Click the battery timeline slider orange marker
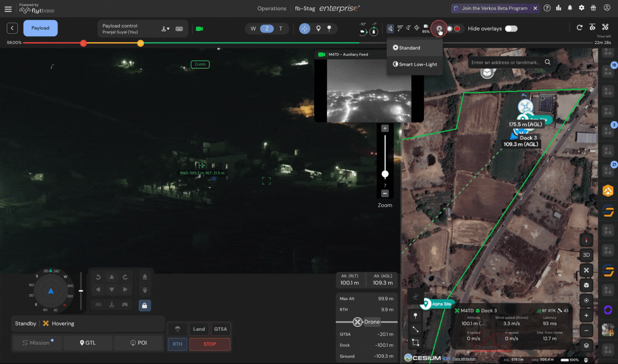Viewport: 618px width, 364px height. tap(140, 43)
